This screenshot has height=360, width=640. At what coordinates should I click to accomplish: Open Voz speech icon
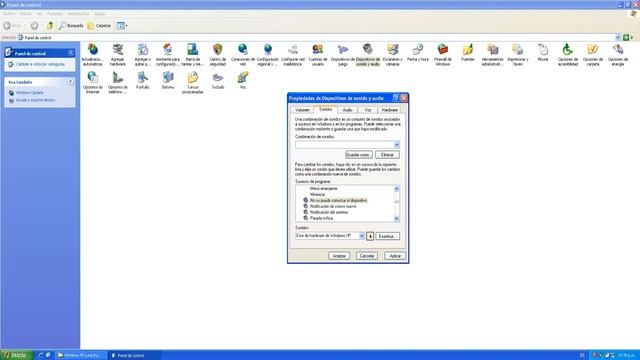click(242, 80)
